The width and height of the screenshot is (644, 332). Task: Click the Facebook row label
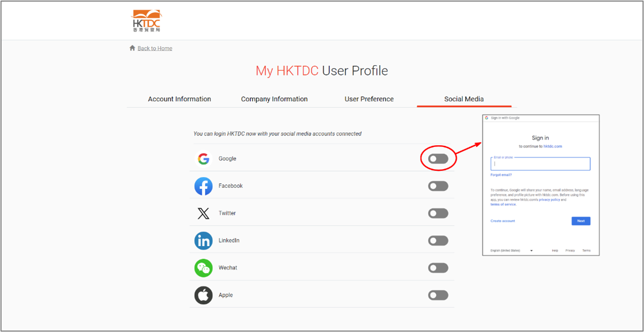click(x=230, y=186)
